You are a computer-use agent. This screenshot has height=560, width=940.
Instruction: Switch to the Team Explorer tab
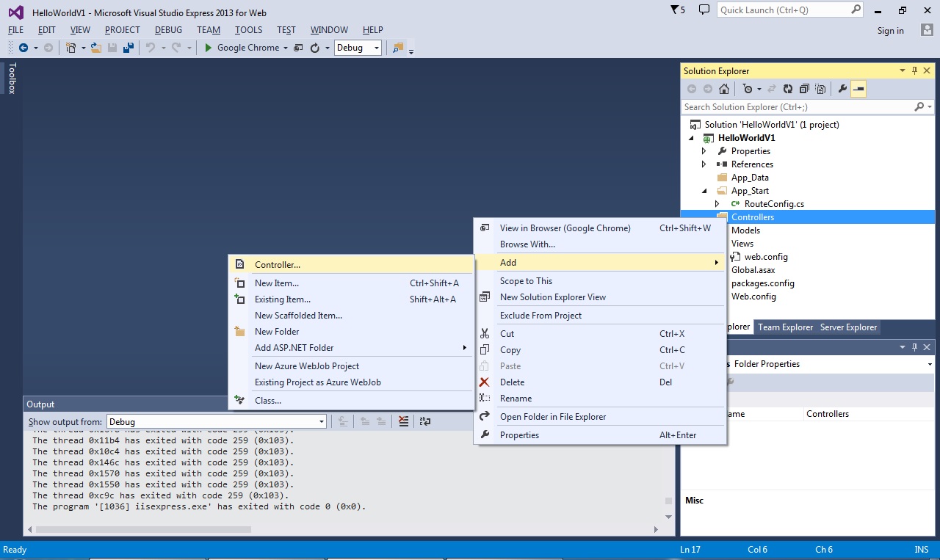(x=785, y=327)
